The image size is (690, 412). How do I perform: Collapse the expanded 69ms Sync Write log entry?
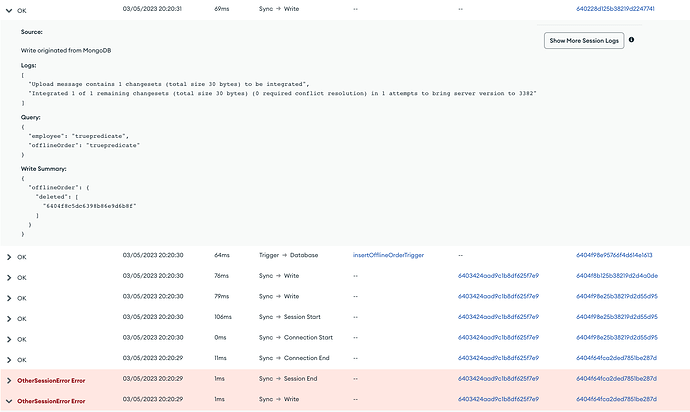point(9,8)
